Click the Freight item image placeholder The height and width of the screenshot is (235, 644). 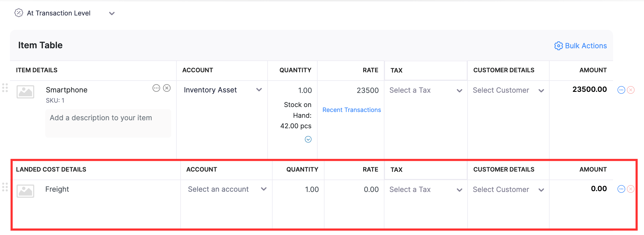25,191
